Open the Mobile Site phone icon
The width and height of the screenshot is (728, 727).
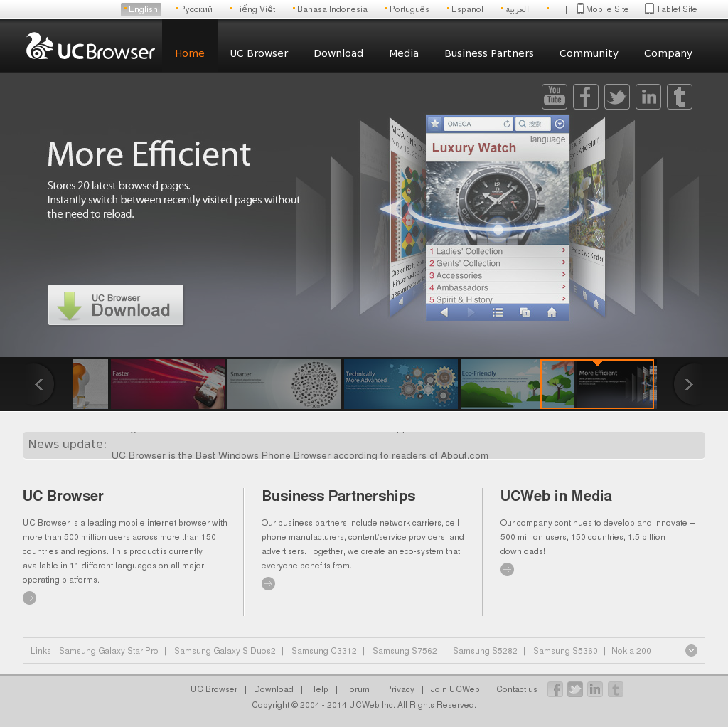(x=580, y=9)
